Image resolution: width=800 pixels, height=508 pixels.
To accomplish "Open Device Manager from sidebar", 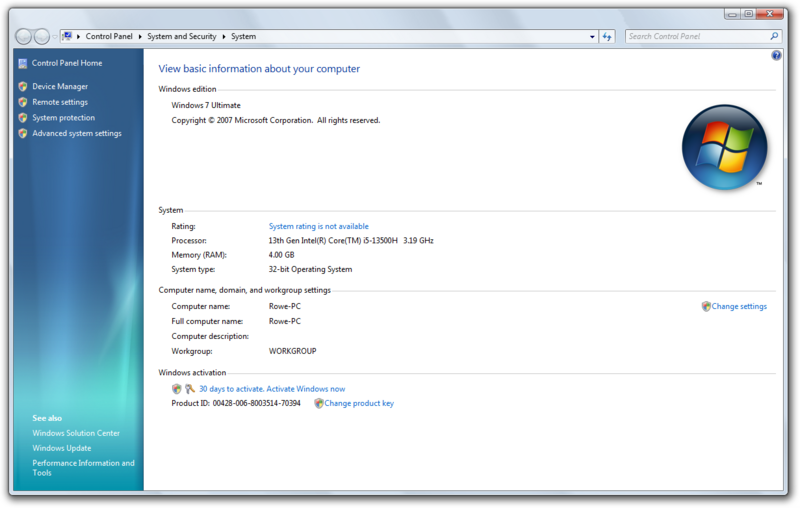I will point(60,87).
